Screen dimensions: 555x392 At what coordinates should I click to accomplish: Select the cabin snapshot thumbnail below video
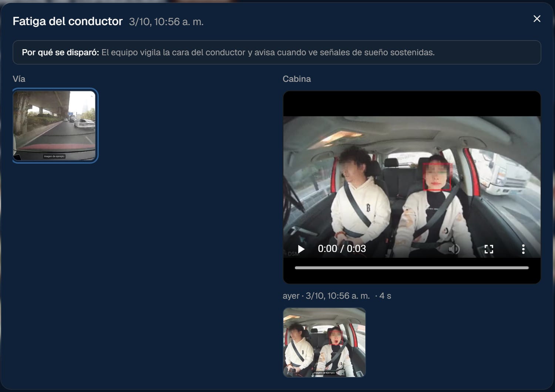(x=324, y=342)
